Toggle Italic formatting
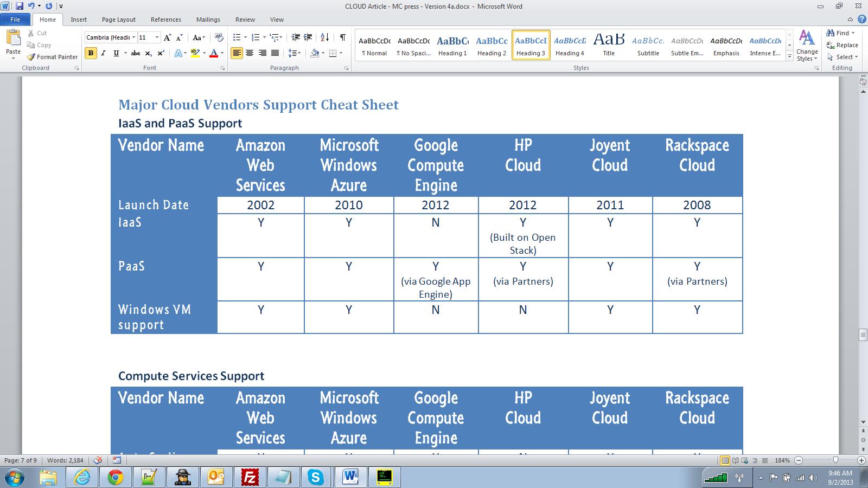The image size is (868, 488). point(103,53)
